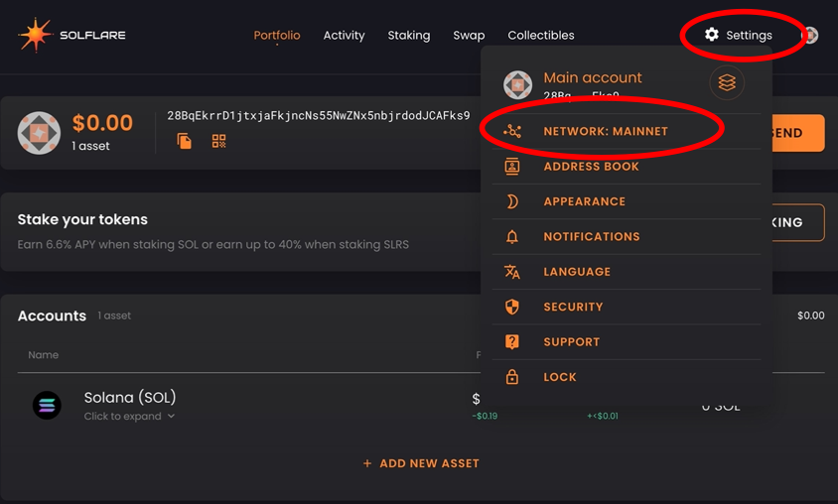The height and width of the screenshot is (504, 838).
Task: Click the plus icon before Add New Asset
Action: tap(367, 463)
